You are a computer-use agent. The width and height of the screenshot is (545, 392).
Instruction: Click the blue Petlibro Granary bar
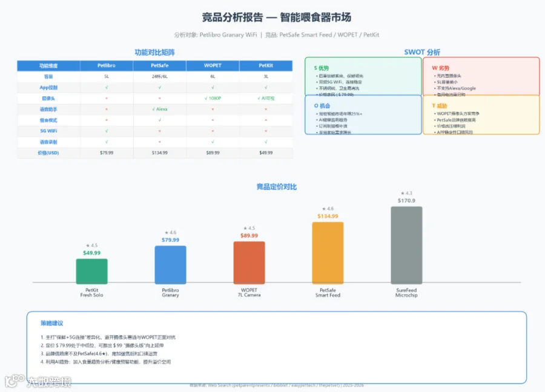pyautogui.click(x=170, y=264)
